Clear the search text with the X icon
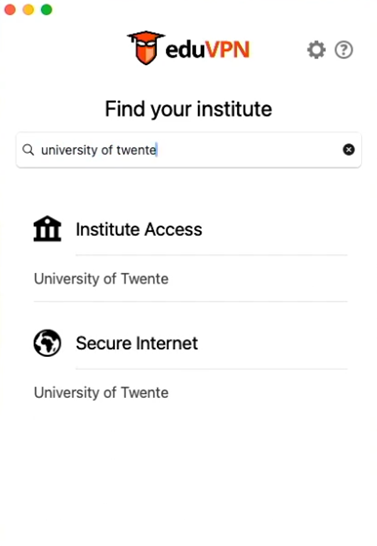 [348, 150]
